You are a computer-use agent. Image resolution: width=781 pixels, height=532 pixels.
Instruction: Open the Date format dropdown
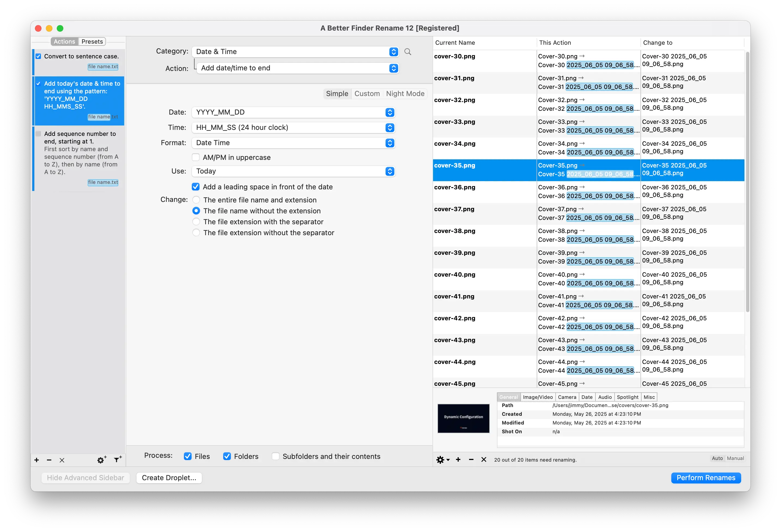click(x=293, y=112)
